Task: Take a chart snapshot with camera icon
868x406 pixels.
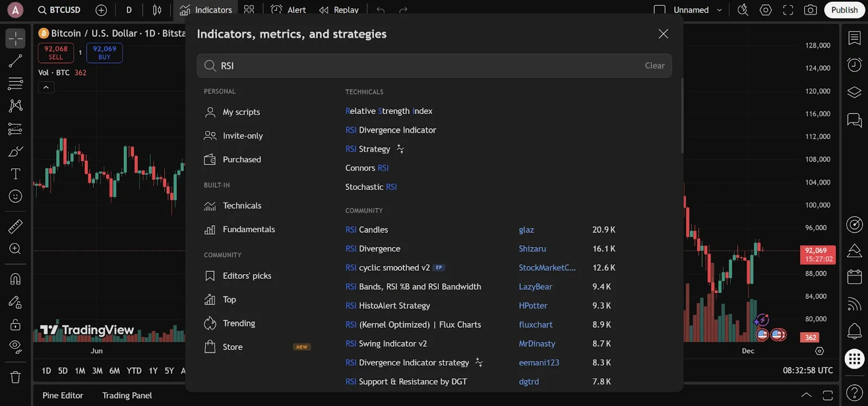Action: (x=810, y=10)
